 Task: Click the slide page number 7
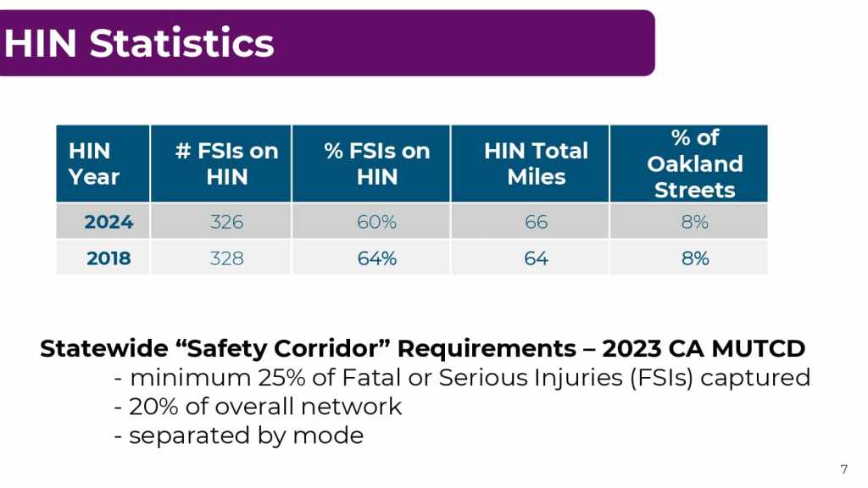(x=843, y=469)
